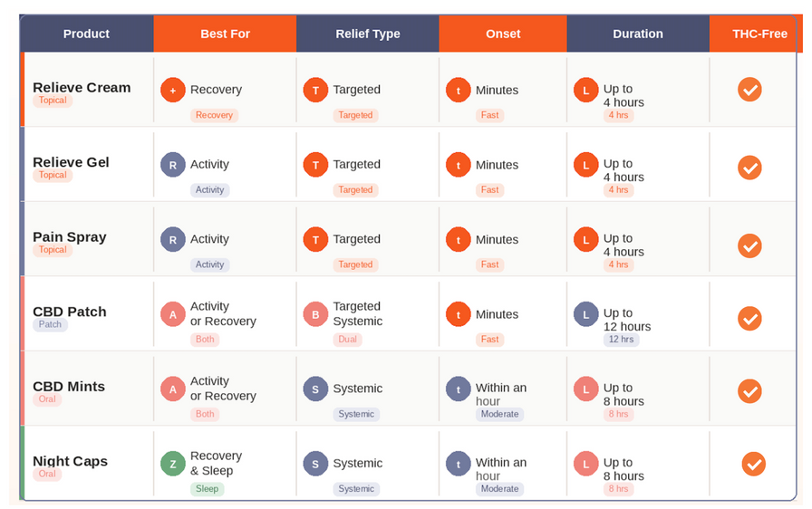Viewport: 812px width, 509px height.
Task: Toggle THC-Free checkmark for CBD Patch
Action: point(749,319)
